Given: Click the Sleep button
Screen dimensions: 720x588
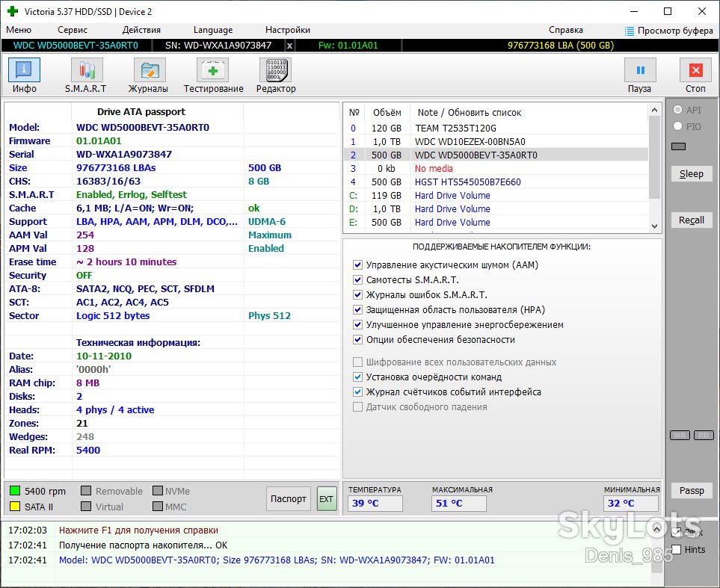Looking at the screenshot, I should 692,174.
